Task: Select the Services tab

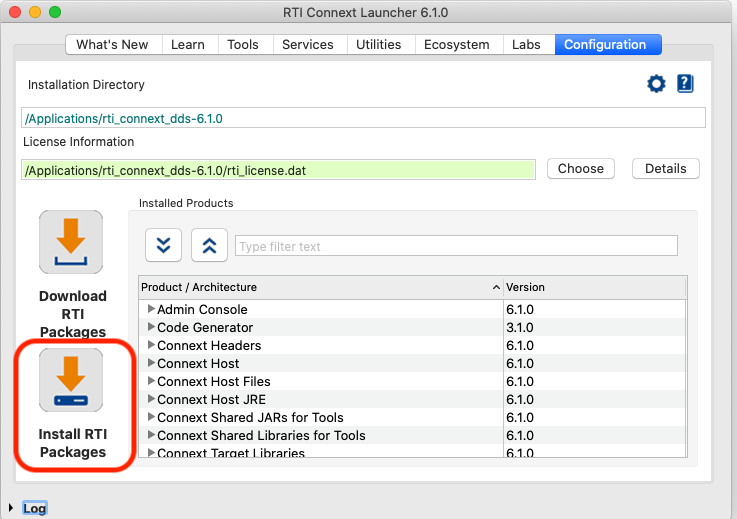Action: tap(308, 45)
